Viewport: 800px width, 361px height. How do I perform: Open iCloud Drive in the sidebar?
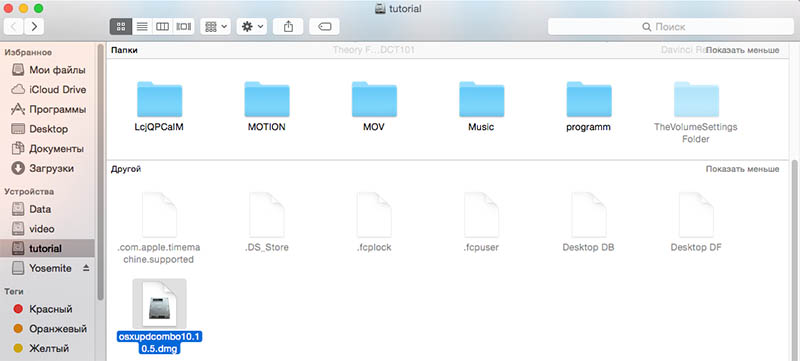tap(48, 90)
